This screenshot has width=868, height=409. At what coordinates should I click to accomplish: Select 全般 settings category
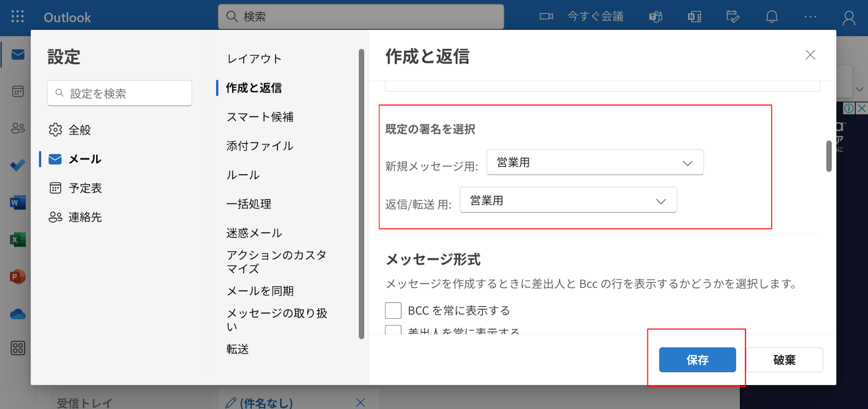(x=79, y=130)
